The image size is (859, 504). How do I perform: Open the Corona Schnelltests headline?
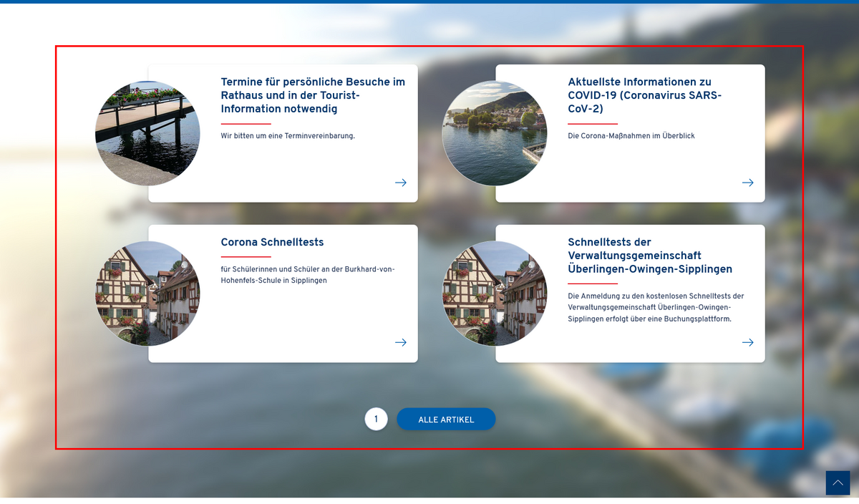pyautogui.click(x=272, y=243)
